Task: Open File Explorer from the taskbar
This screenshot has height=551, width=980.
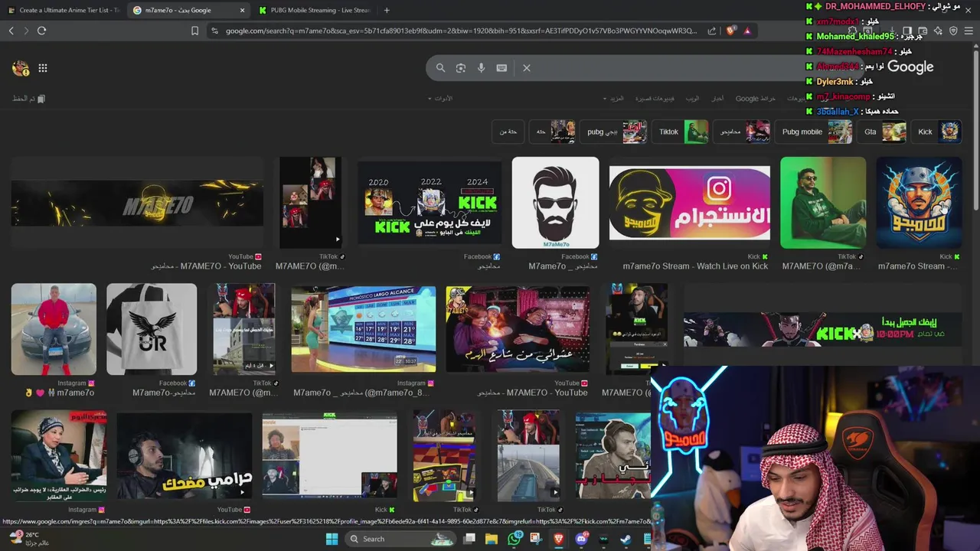Action: pyautogui.click(x=492, y=539)
